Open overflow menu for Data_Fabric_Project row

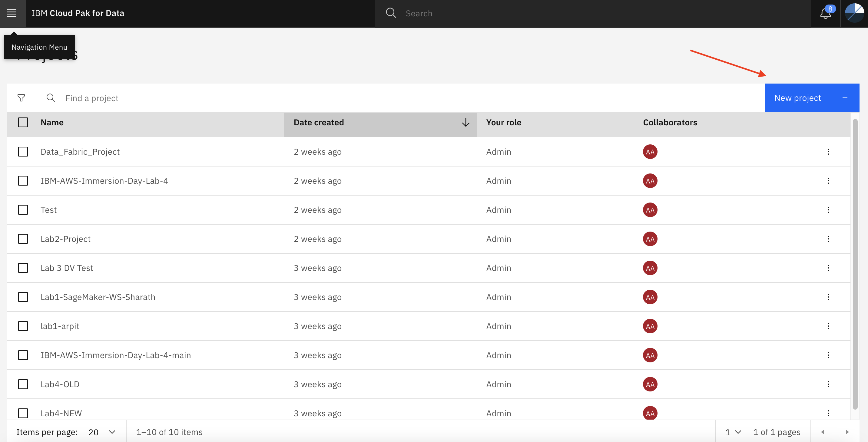pos(828,152)
